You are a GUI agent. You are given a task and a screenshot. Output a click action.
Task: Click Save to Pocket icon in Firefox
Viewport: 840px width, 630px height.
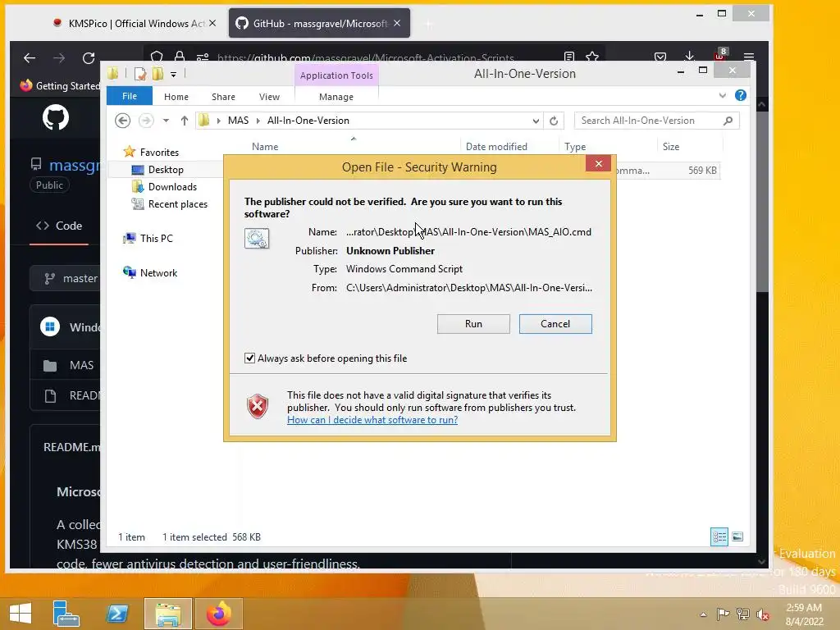[660, 57]
